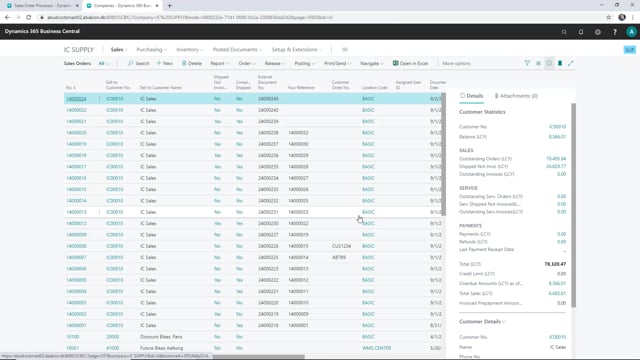Click External Document No. 24000245 cell
This screenshot has height=360, width=640.
coord(268,99)
